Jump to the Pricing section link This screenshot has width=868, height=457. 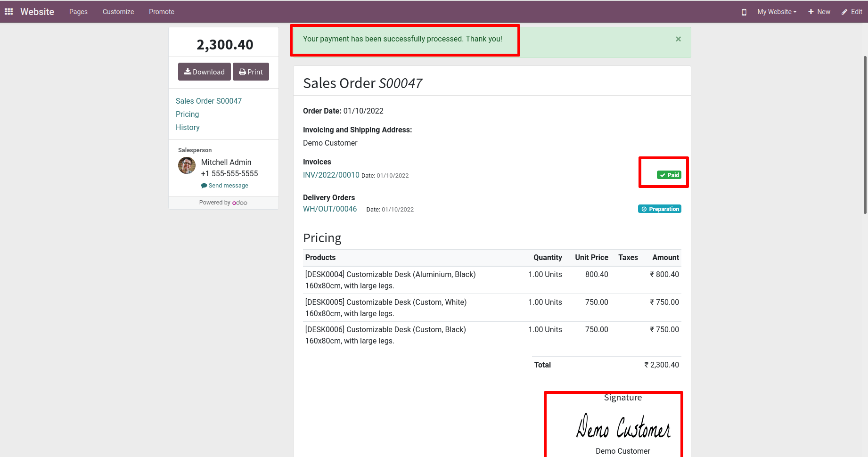pyautogui.click(x=187, y=114)
